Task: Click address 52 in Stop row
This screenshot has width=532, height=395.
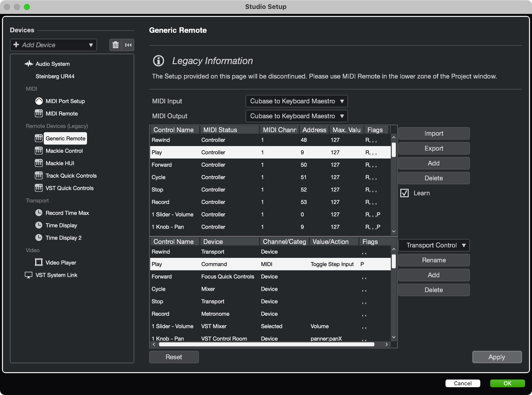Action: (304, 190)
